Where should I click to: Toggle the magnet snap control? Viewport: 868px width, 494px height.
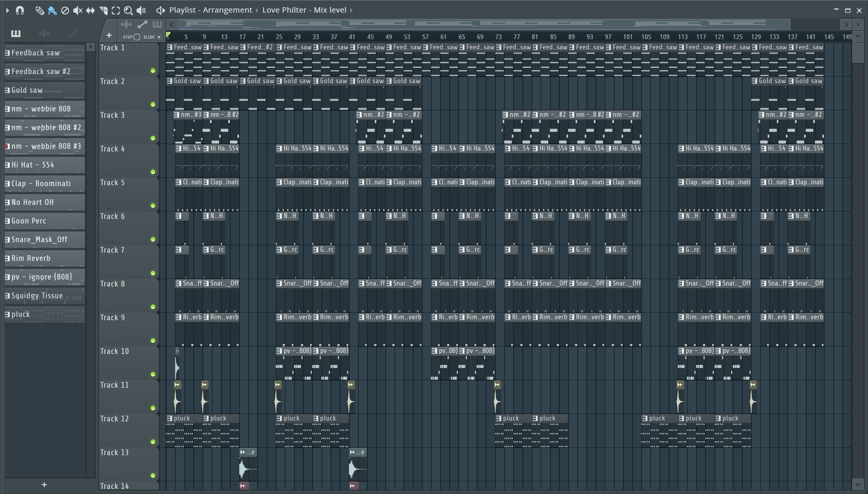[x=20, y=11]
